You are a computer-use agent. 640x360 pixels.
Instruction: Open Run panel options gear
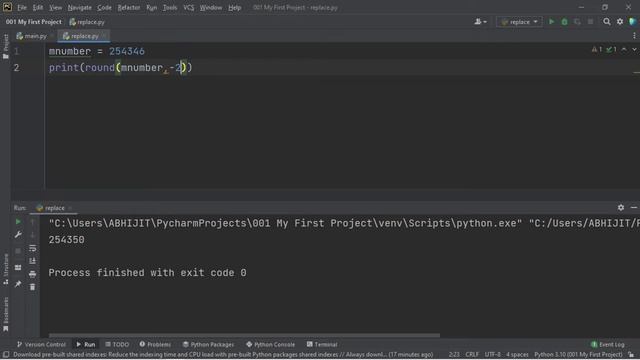tap(621, 207)
